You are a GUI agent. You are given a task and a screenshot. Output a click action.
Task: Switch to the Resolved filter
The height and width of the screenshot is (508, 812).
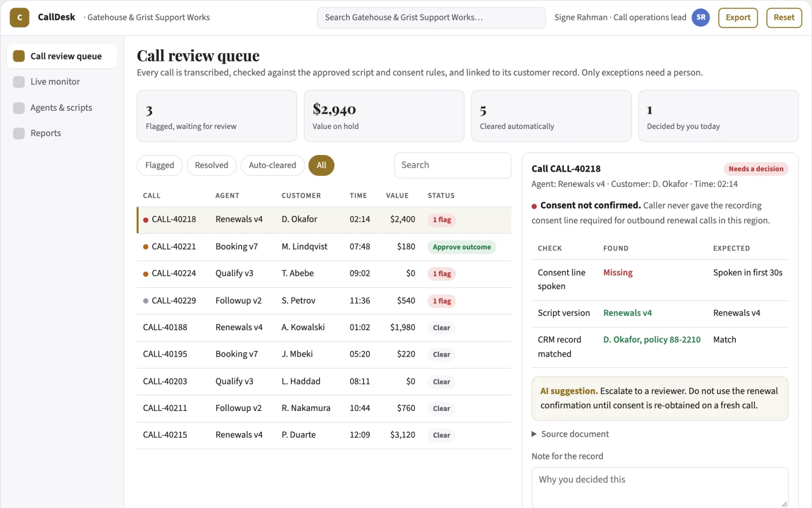point(212,165)
